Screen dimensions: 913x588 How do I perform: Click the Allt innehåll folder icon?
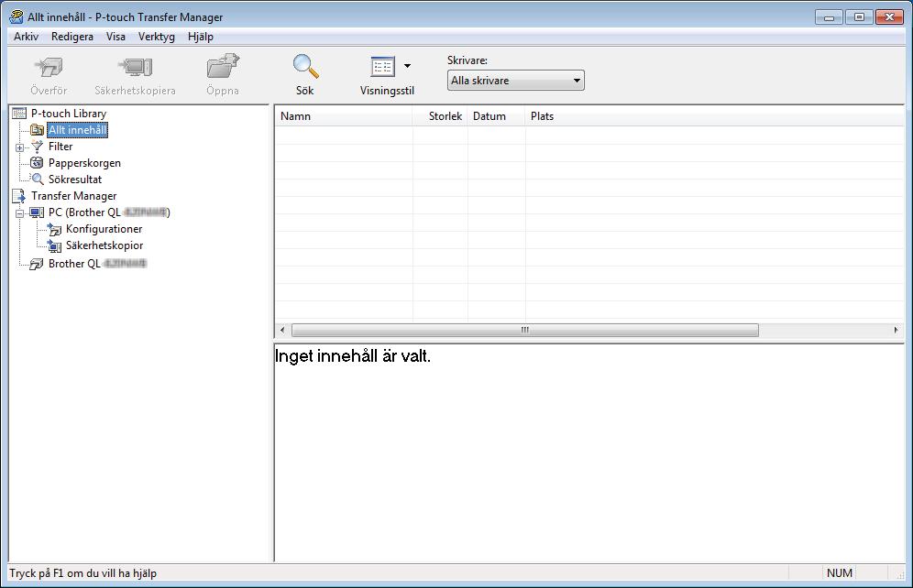37,130
